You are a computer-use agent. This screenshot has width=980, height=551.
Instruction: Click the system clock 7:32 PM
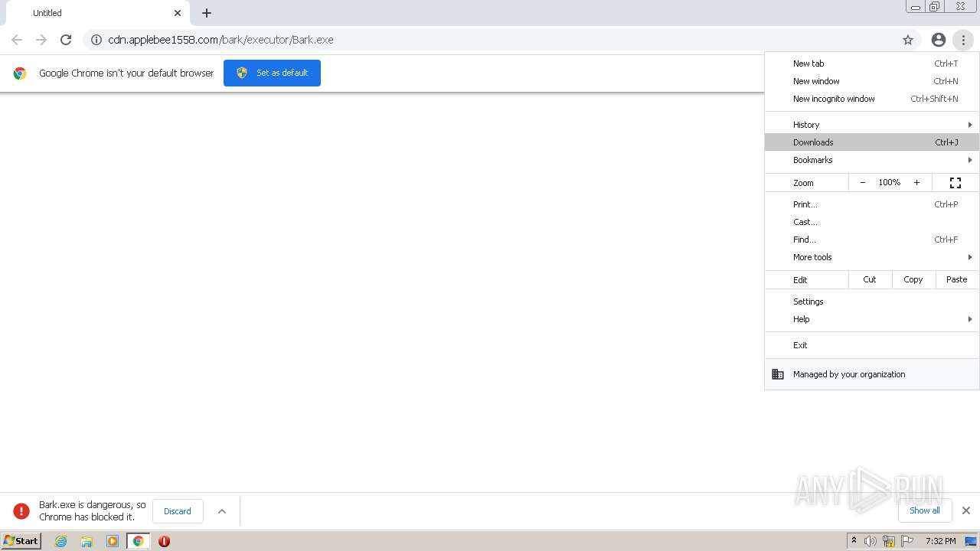tap(940, 541)
